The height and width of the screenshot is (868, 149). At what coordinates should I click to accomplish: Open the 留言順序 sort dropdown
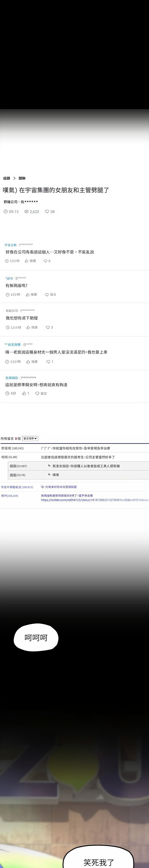pos(30,438)
